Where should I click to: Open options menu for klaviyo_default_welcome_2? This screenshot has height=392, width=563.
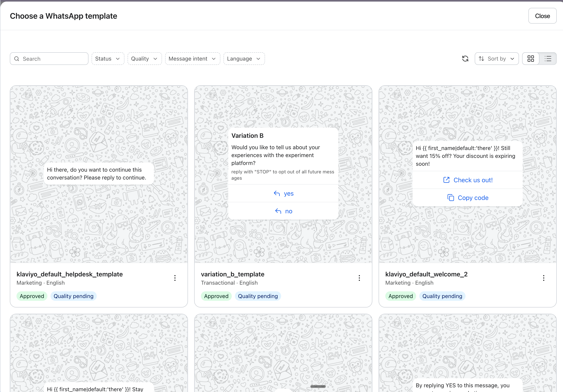click(x=544, y=278)
